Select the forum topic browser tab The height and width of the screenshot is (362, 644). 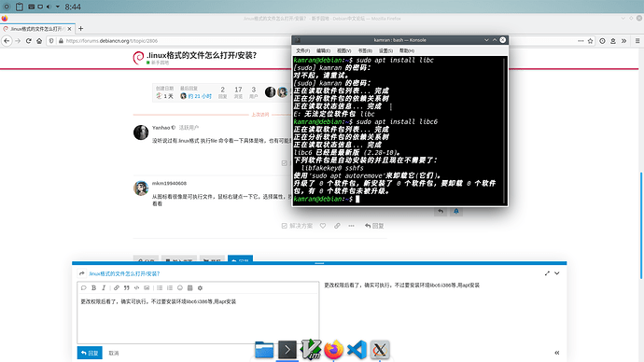pyautogui.click(x=37, y=29)
